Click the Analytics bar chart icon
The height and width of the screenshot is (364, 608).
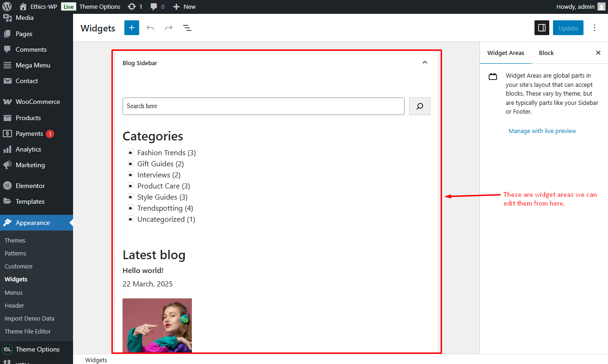coord(7,149)
